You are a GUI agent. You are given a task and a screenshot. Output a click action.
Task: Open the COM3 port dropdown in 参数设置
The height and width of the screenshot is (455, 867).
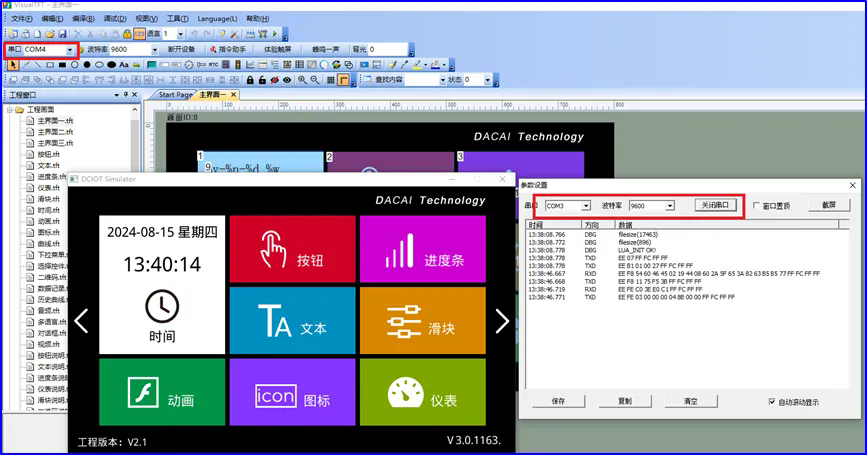coord(586,206)
